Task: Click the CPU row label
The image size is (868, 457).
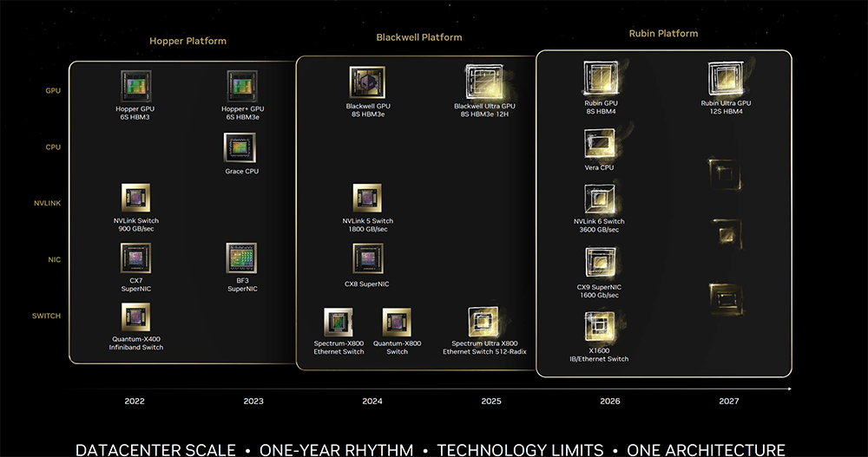Action: click(x=53, y=147)
